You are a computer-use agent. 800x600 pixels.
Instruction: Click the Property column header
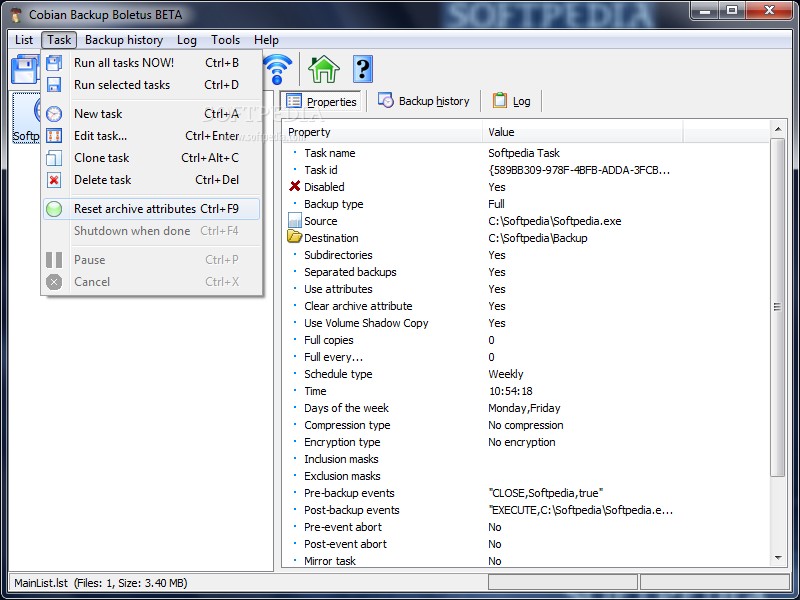click(382, 132)
